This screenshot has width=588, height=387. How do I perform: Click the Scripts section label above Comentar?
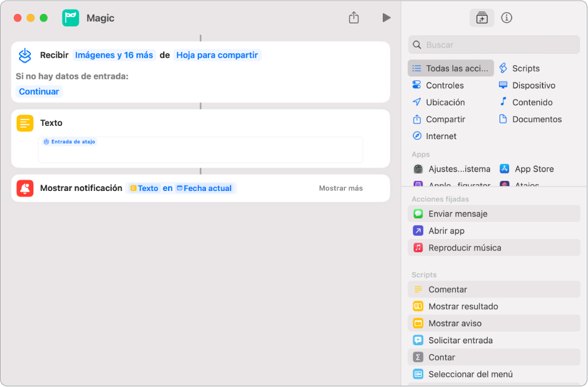click(424, 275)
